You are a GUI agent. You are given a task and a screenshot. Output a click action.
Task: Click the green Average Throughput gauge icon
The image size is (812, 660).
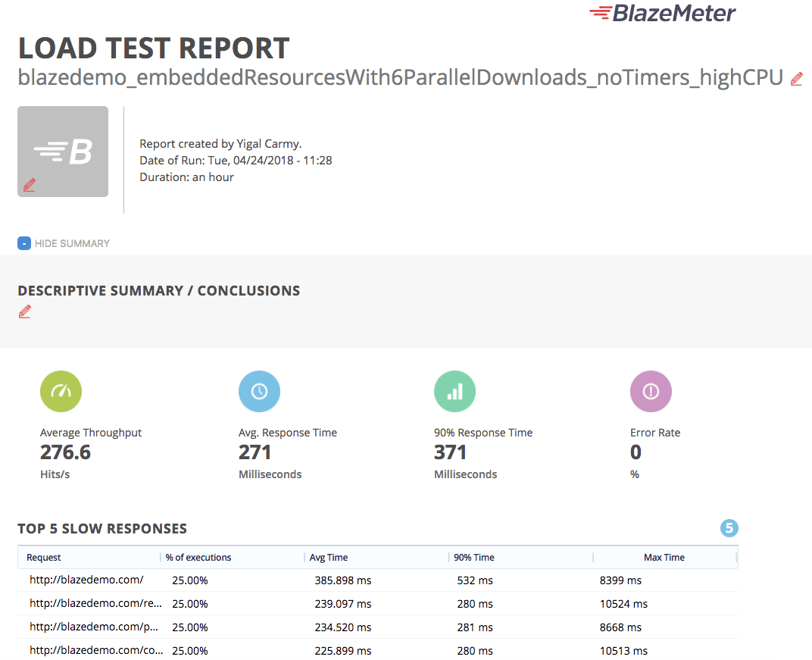click(x=61, y=391)
